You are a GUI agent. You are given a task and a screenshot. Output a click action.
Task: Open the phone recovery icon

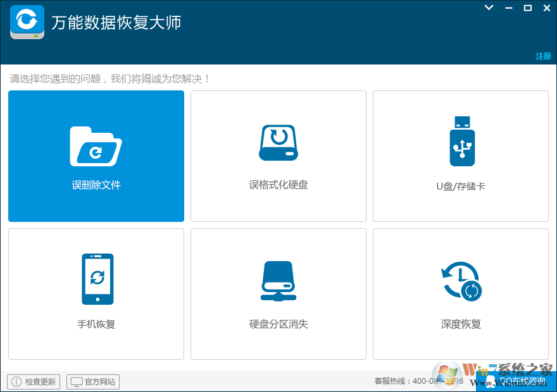(x=97, y=279)
